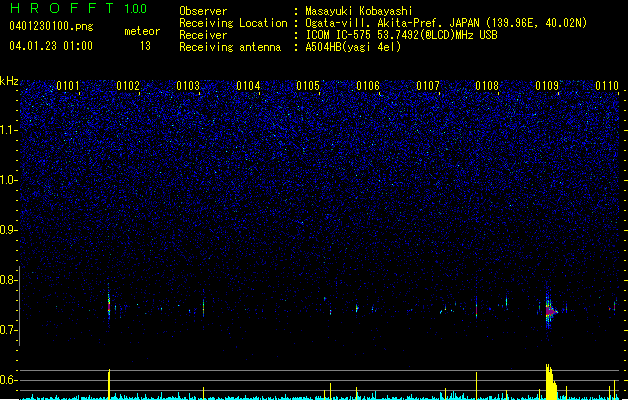Viewport: 629px width, 400px height.
Task: Click the 1.0 frequency axis label
Action: tap(8, 180)
